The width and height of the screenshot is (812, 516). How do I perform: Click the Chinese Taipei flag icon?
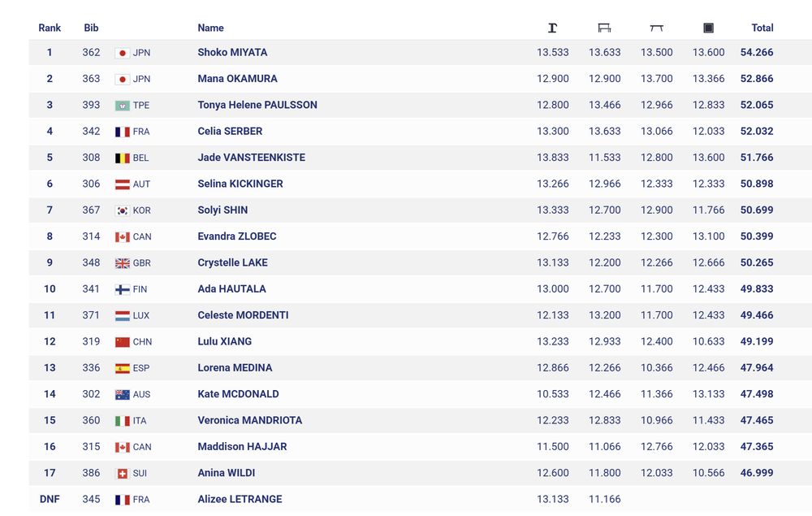pyautogui.click(x=123, y=106)
